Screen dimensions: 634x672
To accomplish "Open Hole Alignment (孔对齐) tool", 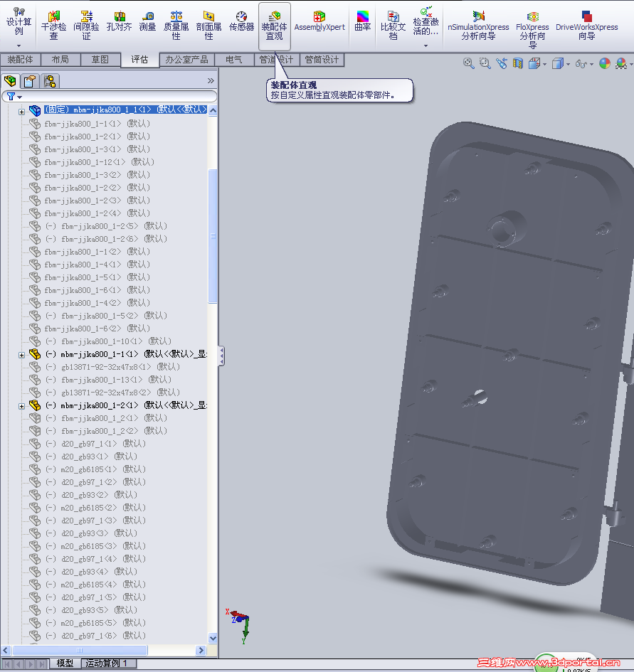I will point(120,21).
